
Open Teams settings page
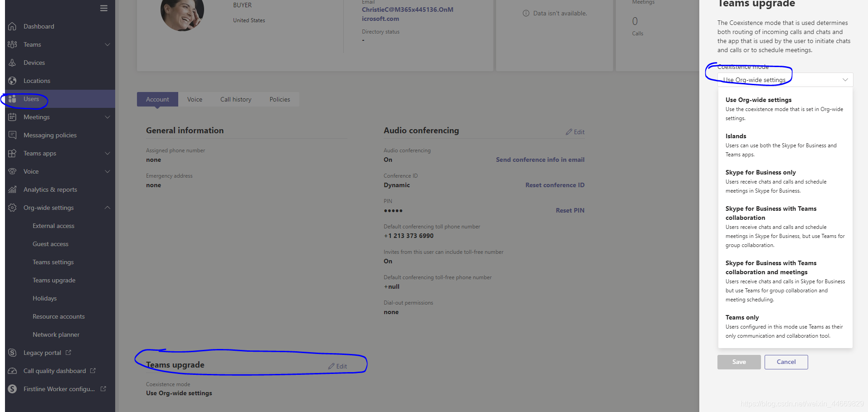(x=53, y=262)
